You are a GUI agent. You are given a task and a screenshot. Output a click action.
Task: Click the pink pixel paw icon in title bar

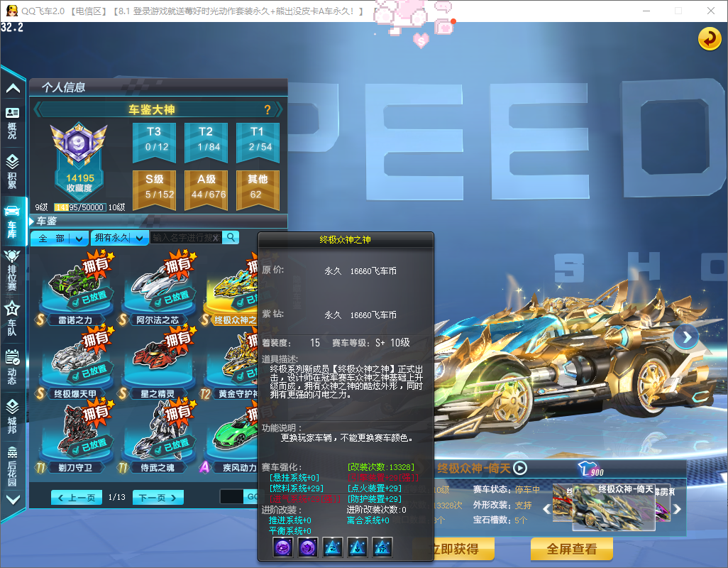[400, 18]
